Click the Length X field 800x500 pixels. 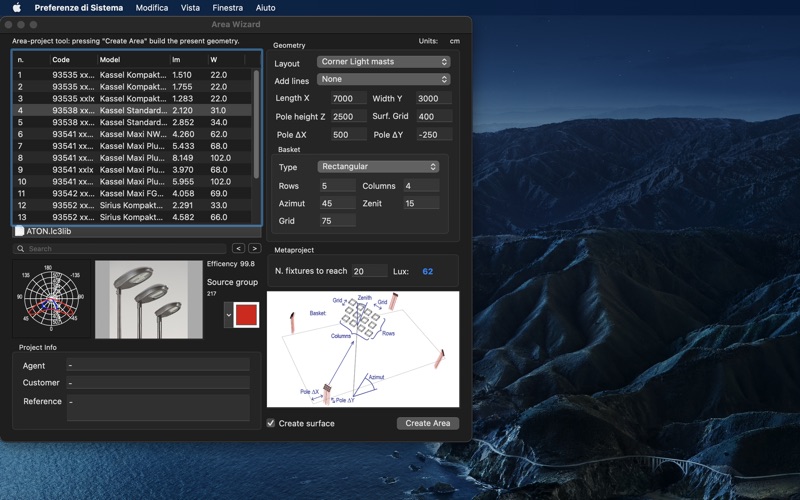pos(348,98)
